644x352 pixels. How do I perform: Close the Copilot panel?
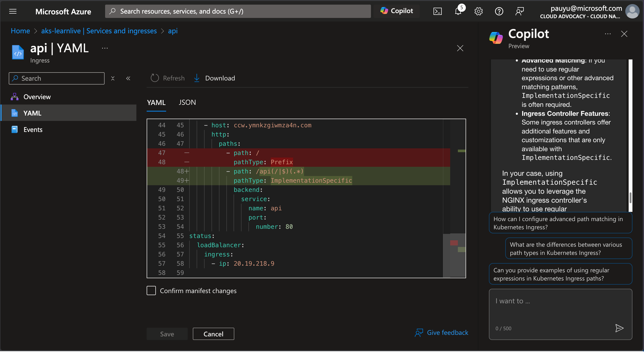[624, 34]
